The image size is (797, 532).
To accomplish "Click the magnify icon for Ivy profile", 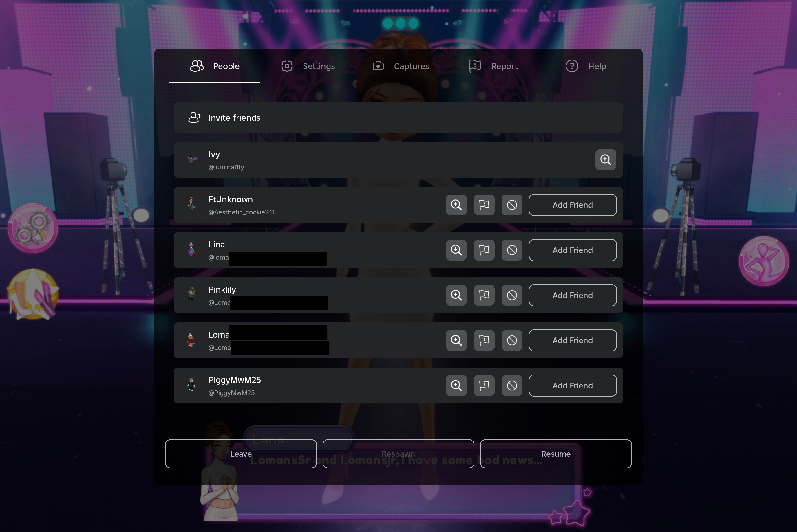I will click(605, 160).
